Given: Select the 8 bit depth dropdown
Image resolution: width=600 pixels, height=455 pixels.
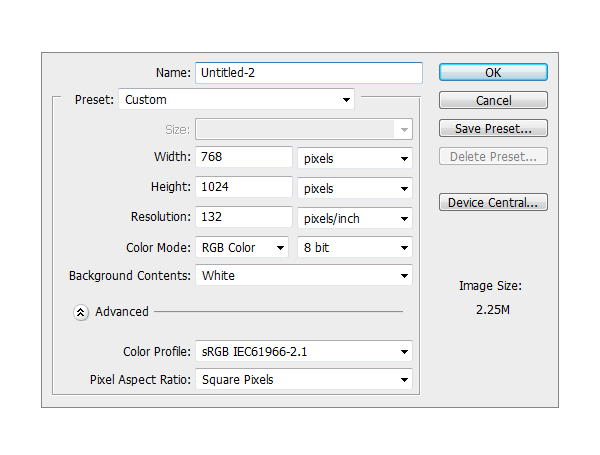Looking at the screenshot, I should 355,247.
